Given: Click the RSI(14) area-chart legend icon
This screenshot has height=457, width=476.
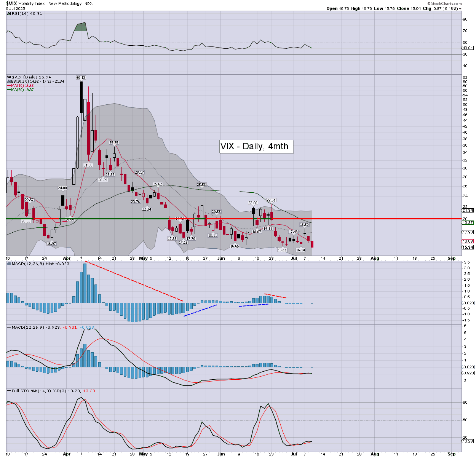Looking at the screenshot, I should point(9,13).
